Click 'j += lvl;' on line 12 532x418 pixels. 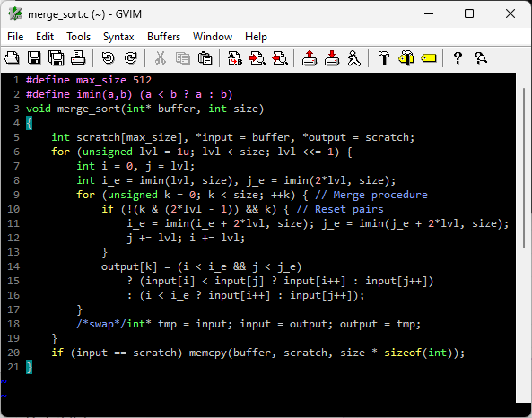tap(154, 238)
